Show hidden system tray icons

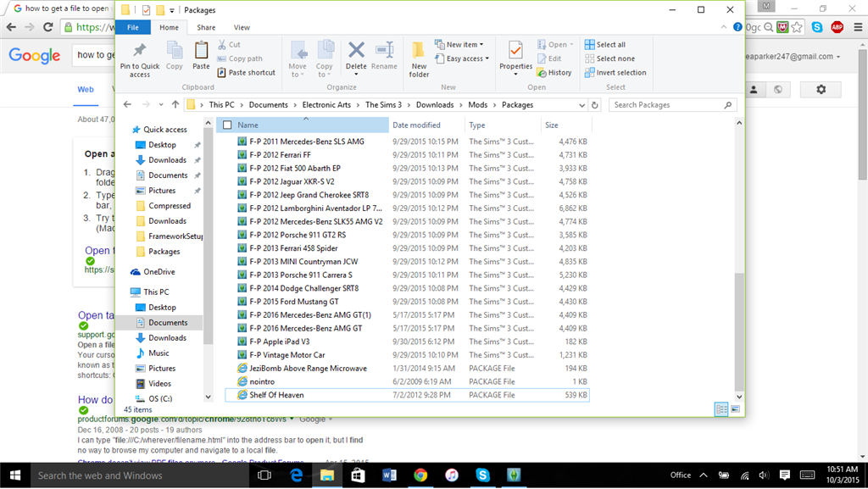point(703,475)
